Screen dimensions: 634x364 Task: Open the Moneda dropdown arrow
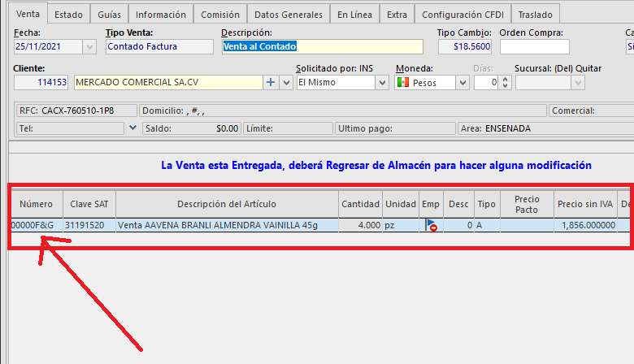462,82
